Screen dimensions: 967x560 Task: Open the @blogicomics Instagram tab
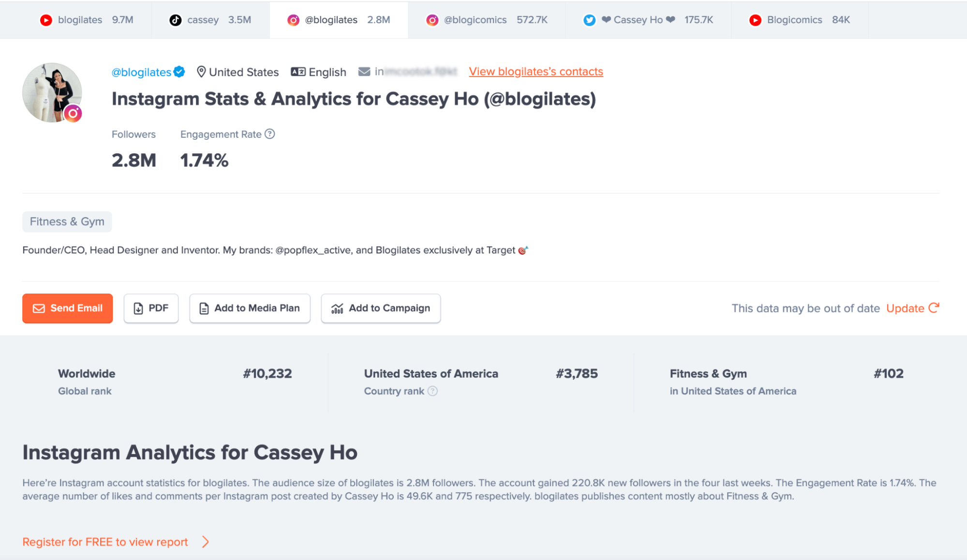coord(486,20)
